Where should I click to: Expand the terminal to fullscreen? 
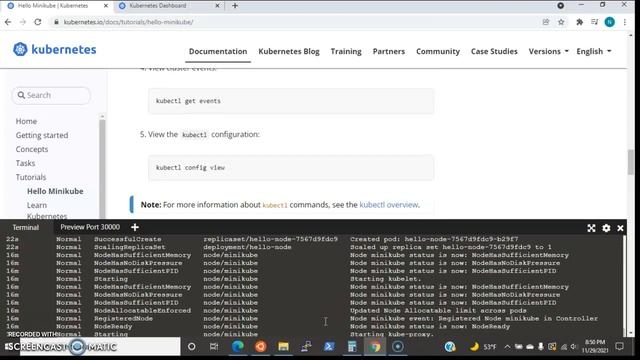pos(591,228)
